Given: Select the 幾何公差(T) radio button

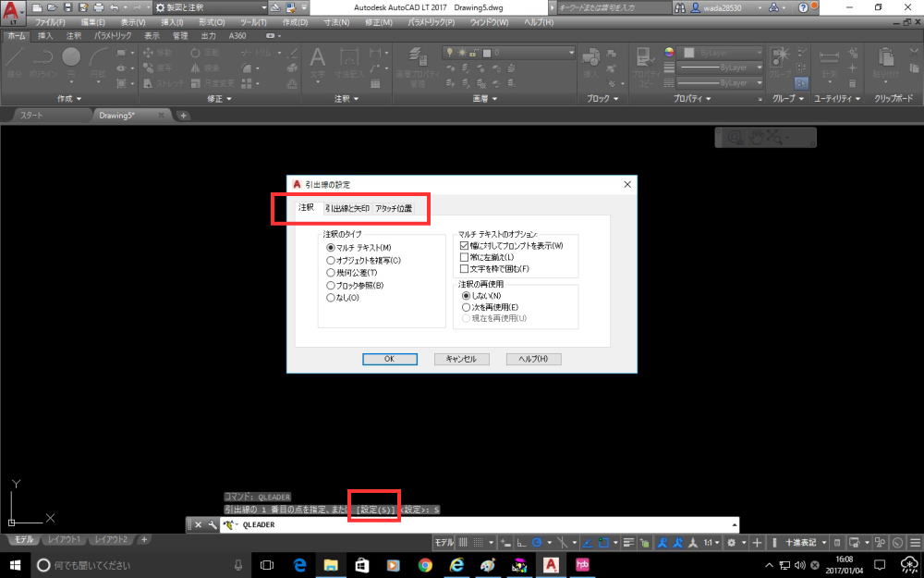Looking at the screenshot, I should pyautogui.click(x=331, y=273).
